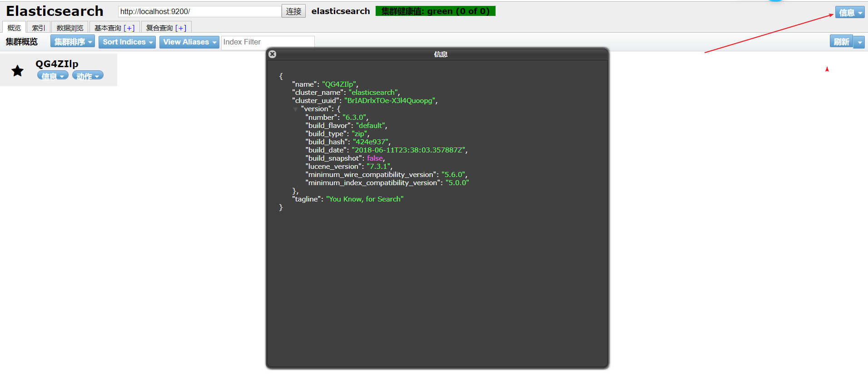
Task: Open node QG4ZIlp's 动作 dropdown
Action: (88, 76)
